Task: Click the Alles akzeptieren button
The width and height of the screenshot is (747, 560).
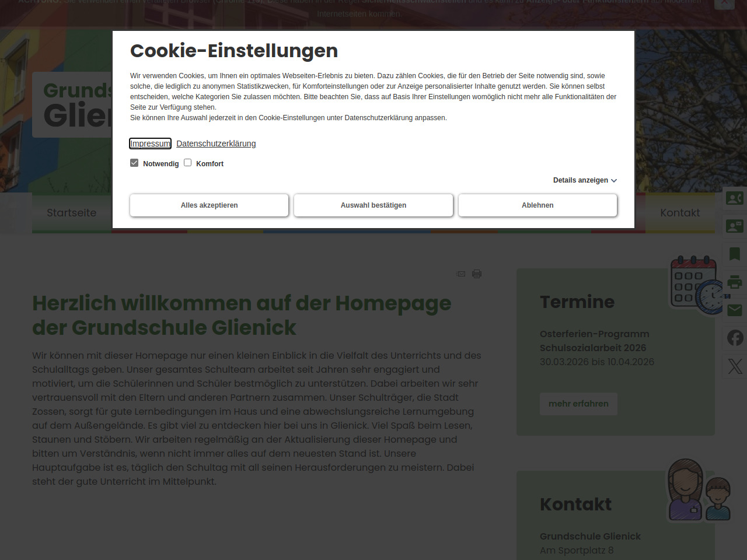Action: click(x=209, y=205)
